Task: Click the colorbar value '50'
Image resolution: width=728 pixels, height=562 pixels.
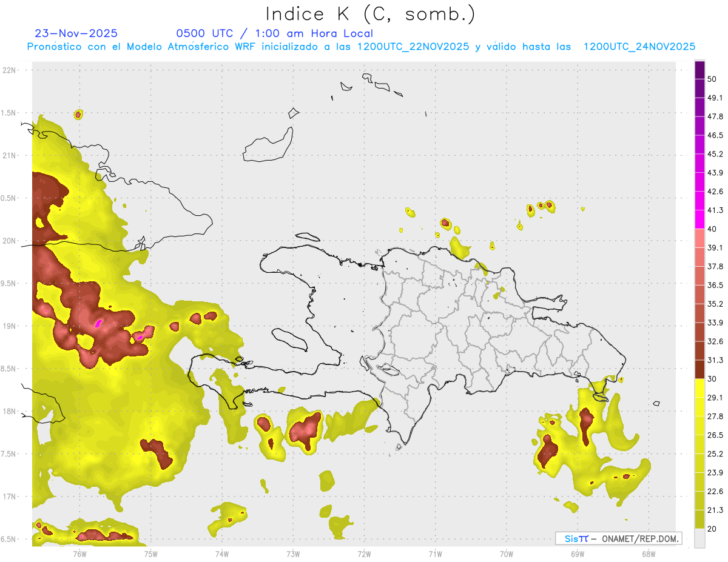Action: point(712,79)
